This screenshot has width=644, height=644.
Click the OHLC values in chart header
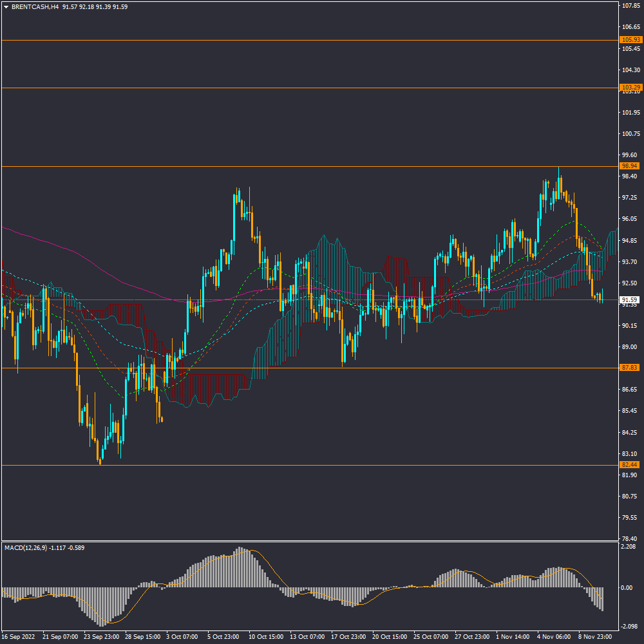click(95, 7)
